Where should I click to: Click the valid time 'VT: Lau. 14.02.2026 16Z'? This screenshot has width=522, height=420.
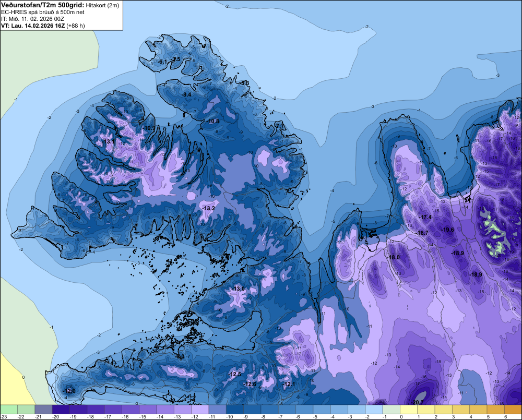pos(33,26)
